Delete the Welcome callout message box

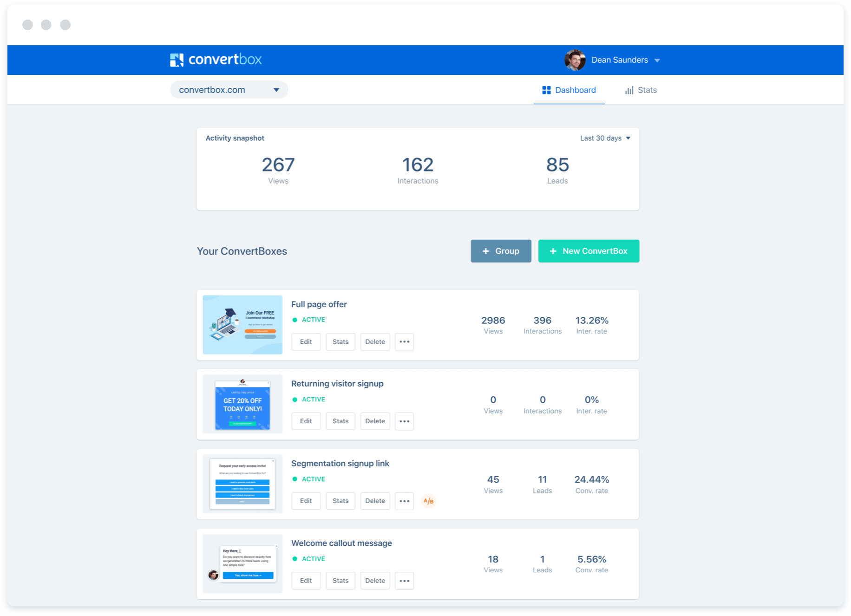pos(375,581)
